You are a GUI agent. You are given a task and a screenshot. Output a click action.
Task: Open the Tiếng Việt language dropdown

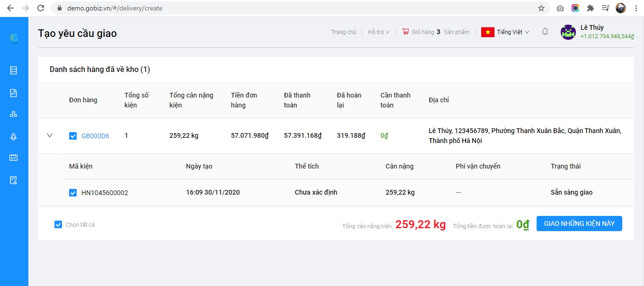tap(505, 32)
